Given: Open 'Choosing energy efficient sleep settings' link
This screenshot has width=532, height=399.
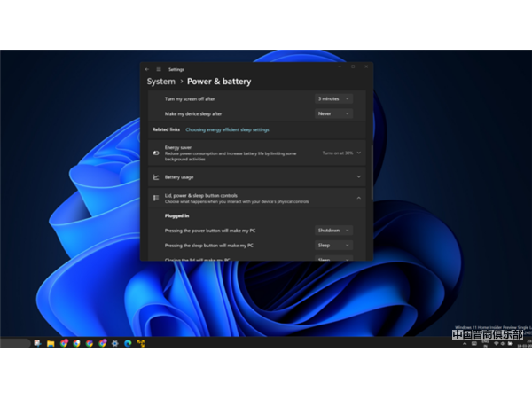Looking at the screenshot, I should coord(227,129).
